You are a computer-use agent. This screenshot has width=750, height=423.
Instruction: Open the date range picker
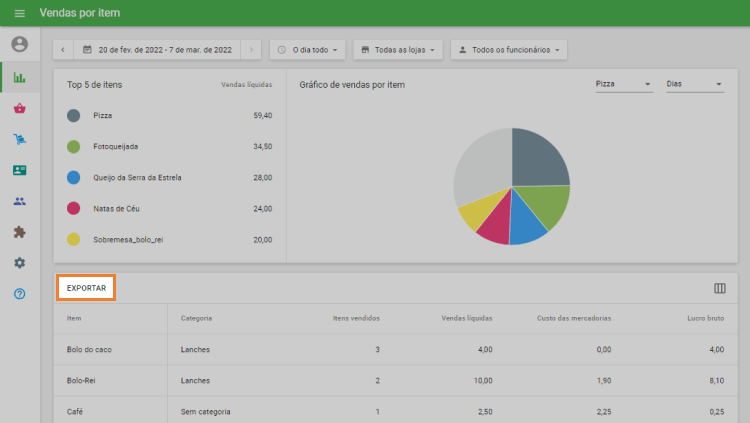click(x=157, y=49)
